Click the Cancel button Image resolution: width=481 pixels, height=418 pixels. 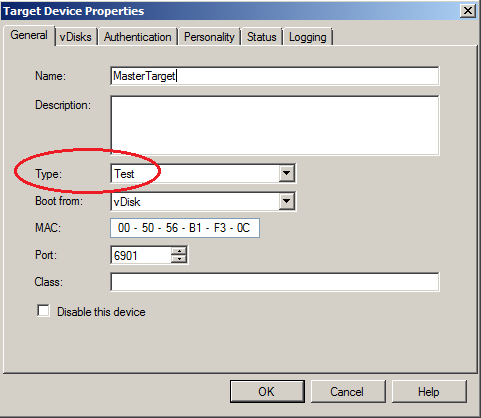[347, 391]
